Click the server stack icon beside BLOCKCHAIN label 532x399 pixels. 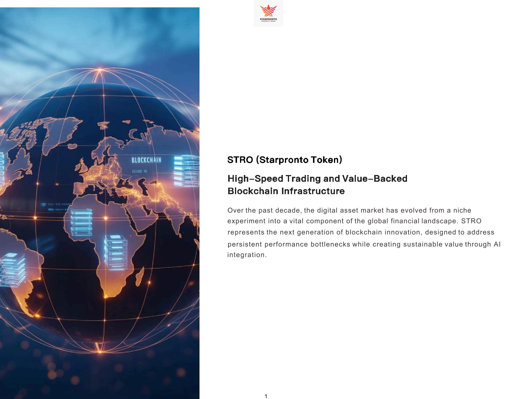tap(186, 171)
